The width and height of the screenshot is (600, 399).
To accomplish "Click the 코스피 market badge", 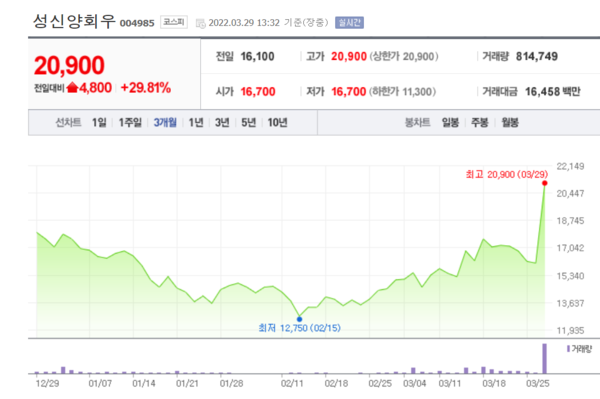I will 174,22.
